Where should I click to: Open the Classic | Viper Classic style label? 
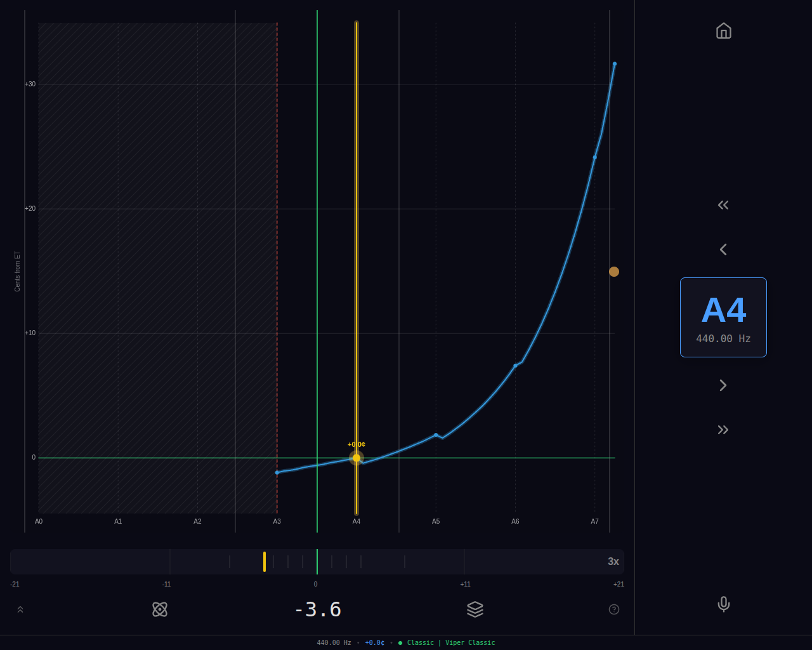[x=450, y=643]
